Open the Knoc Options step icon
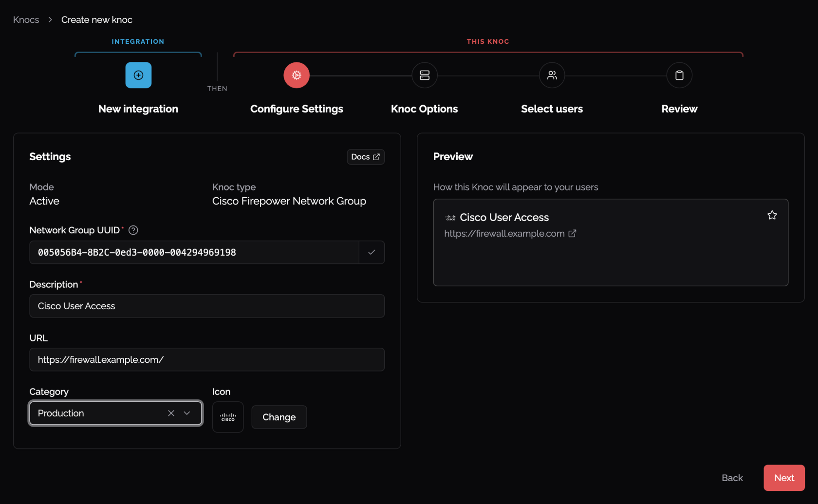The width and height of the screenshot is (818, 504). point(425,75)
